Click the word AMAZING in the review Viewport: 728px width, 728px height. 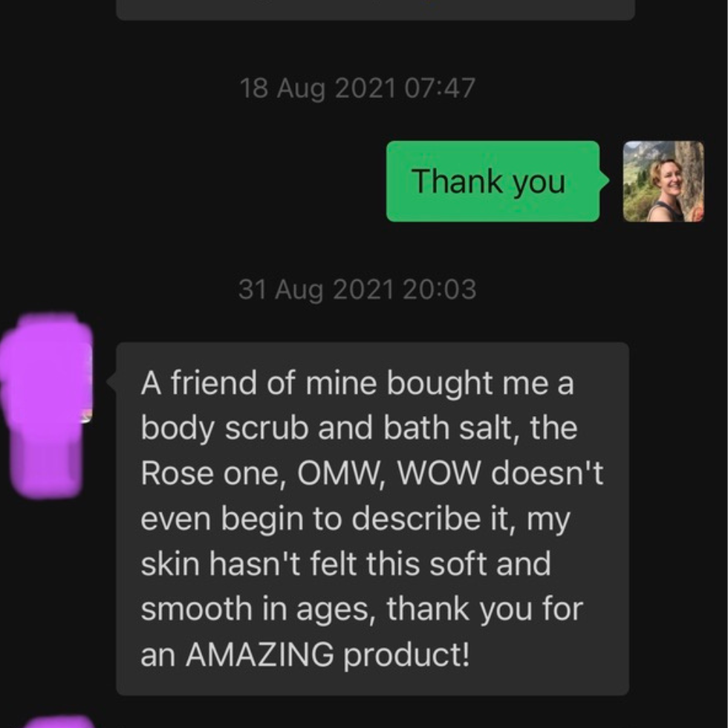point(259,654)
